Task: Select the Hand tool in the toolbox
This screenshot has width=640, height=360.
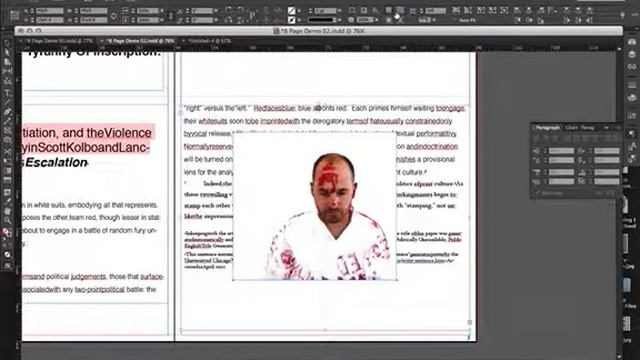Action: tap(7, 211)
